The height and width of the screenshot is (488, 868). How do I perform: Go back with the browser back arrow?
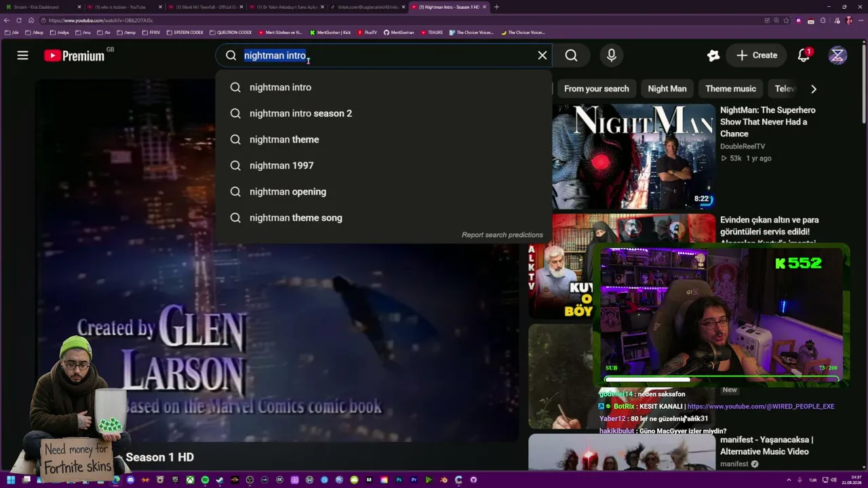[7, 20]
